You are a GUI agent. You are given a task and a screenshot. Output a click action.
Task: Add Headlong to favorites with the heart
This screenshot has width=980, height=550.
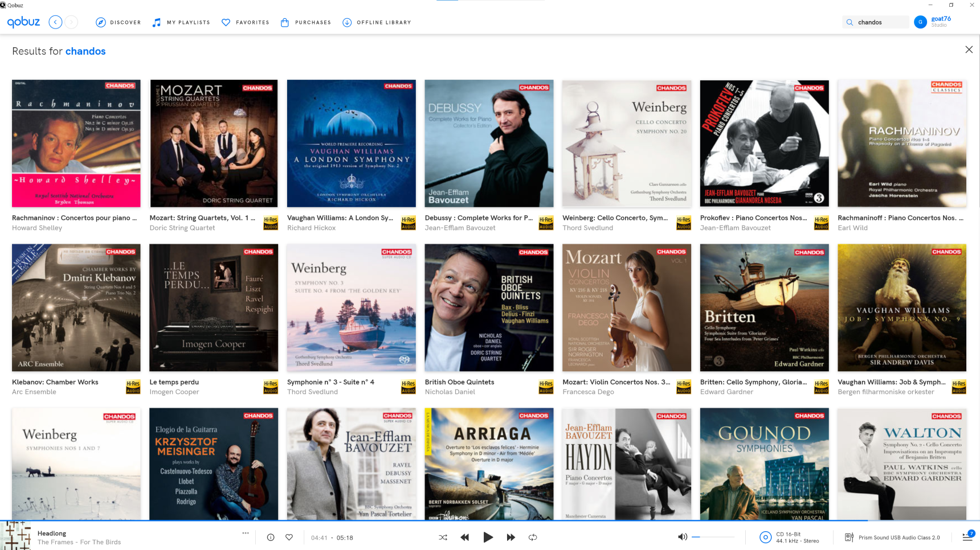click(x=289, y=537)
